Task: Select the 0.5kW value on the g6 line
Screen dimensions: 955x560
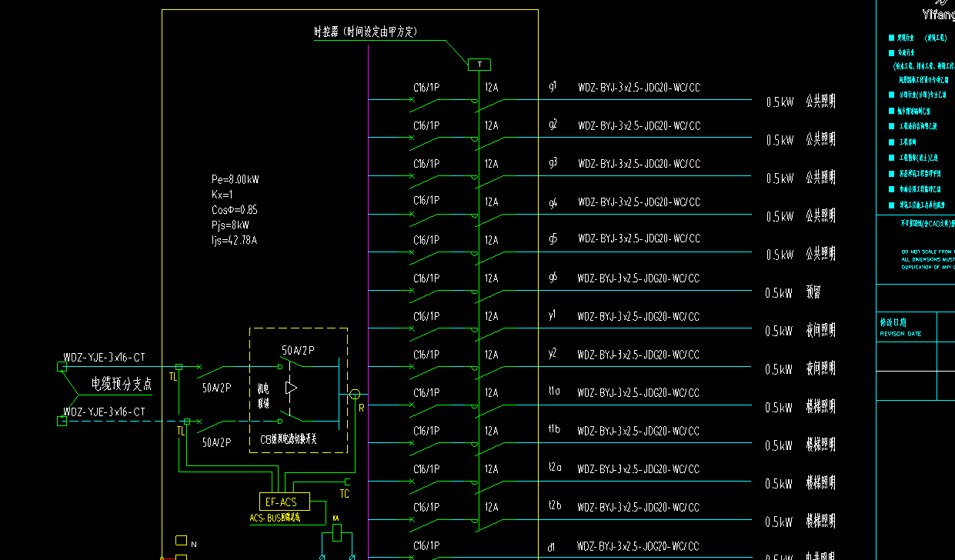Action: tap(779, 293)
